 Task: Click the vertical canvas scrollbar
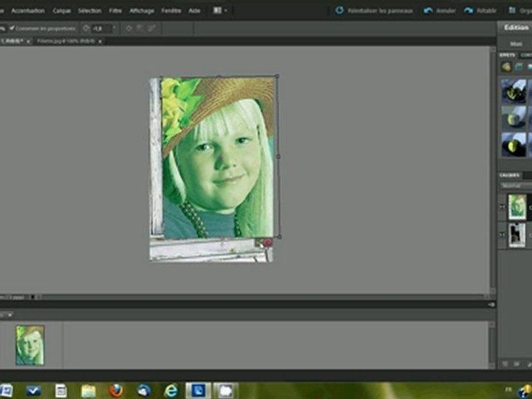click(x=493, y=170)
